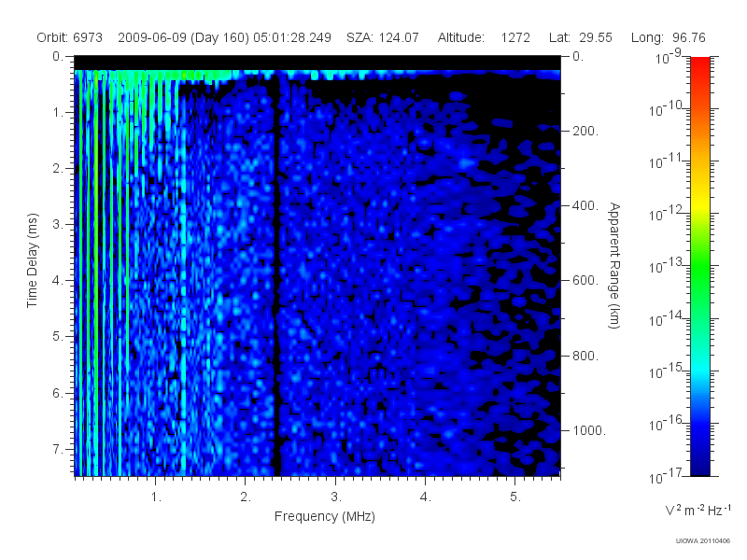The image size is (747, 560).
Task: Select the date '2009-06-09 (Day 160)' text
Action: pos(183,37)
